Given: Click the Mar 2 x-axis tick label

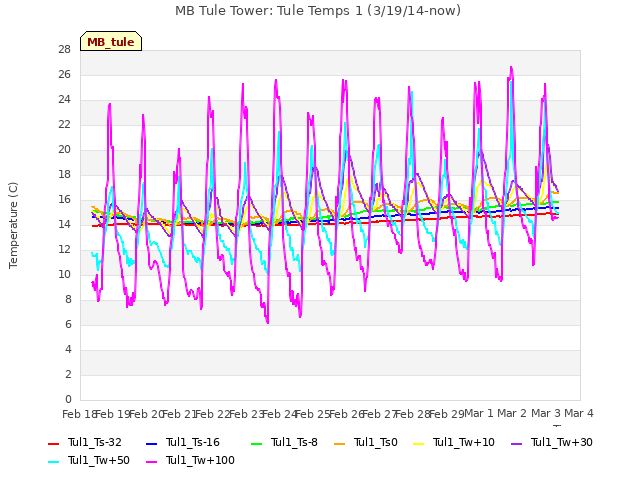Looking at the screenshot, I should click(512, 413).
